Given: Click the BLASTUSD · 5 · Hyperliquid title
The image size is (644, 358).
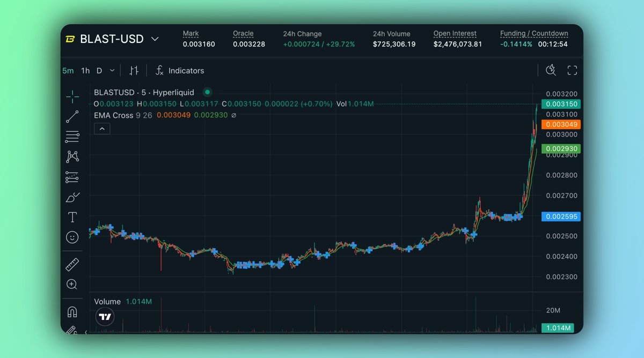Looking at the screenshot, I should pyautogui.click(x=144, y=93).
